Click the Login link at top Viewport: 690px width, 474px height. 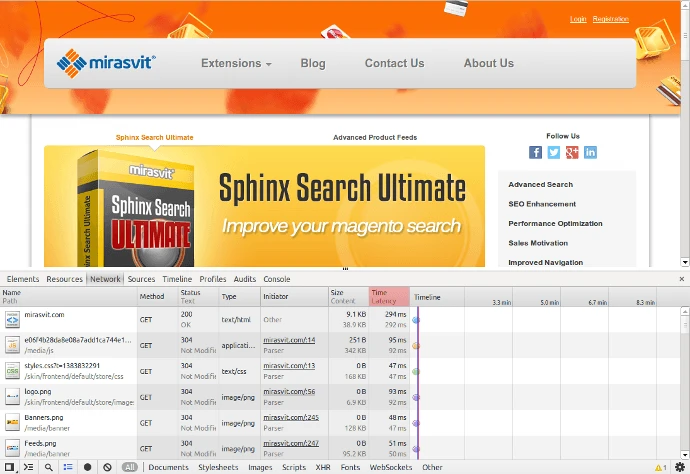(578, 19)
